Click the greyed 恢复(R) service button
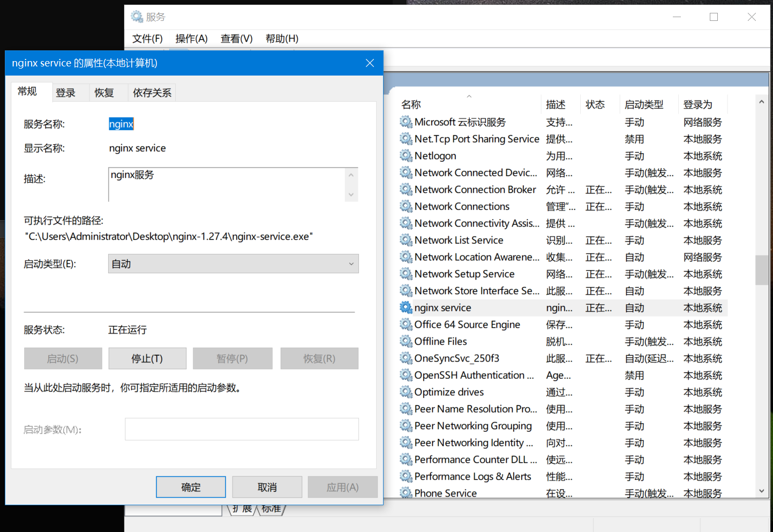The image size is (773, 532). pos(319,358)
